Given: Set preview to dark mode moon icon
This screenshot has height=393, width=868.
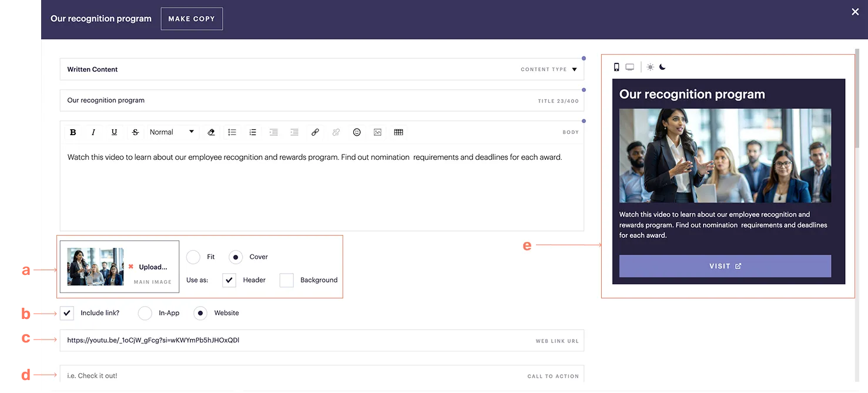Looking at the screenshot, I should click(662, 67).
